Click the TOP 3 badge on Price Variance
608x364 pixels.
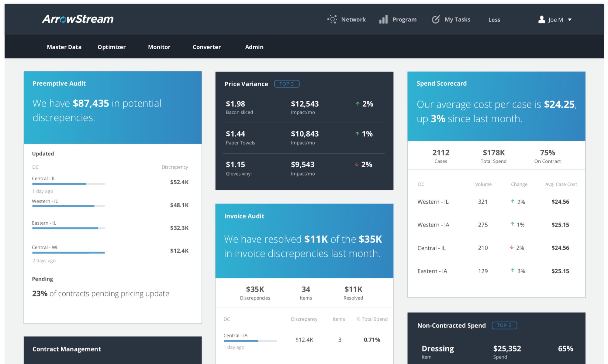[x=287, y=84]
